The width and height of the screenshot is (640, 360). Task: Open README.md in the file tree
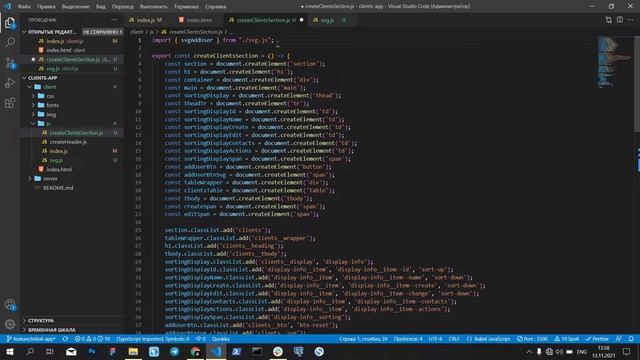(58, 188)
